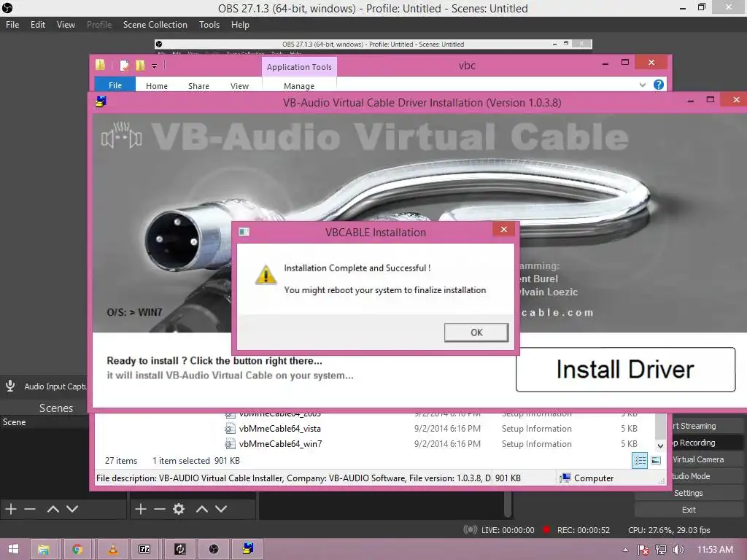This screenshot has width=747, height=560.
Task: Expand the Explorer ribbon with the chevron
Action: [x=643, y=85]
